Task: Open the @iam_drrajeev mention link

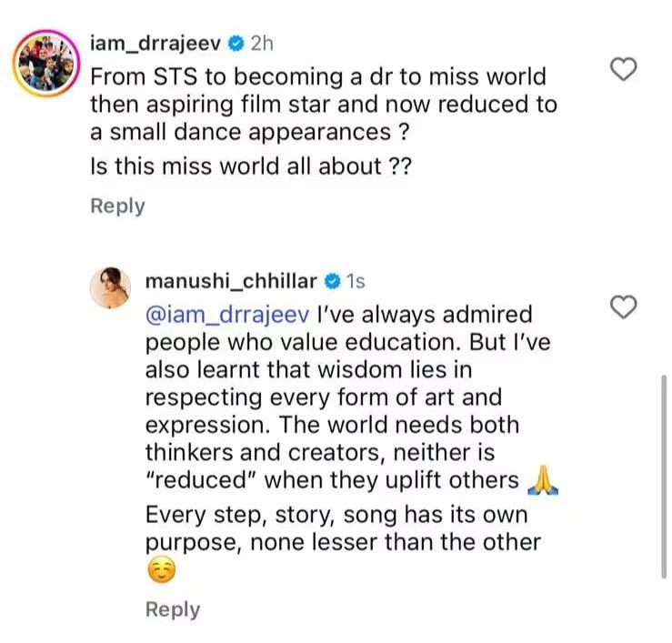Action: pos(226,316)
